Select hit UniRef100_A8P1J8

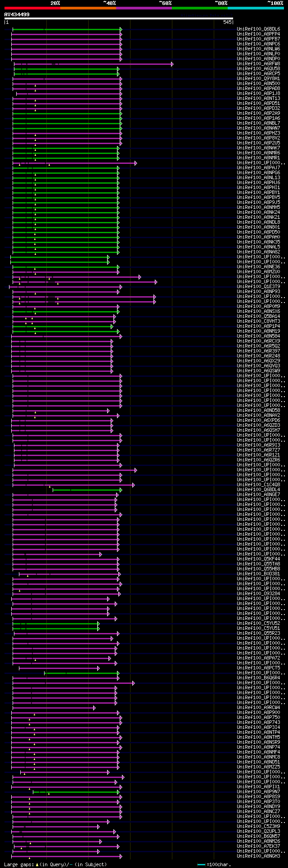[258, 93]
